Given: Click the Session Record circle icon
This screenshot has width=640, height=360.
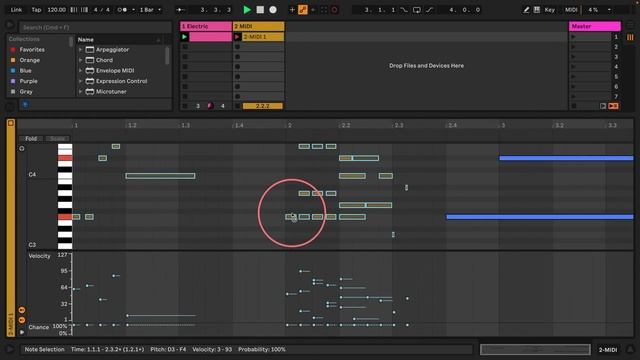Looking at the screenshot, I should pos(334,9).
